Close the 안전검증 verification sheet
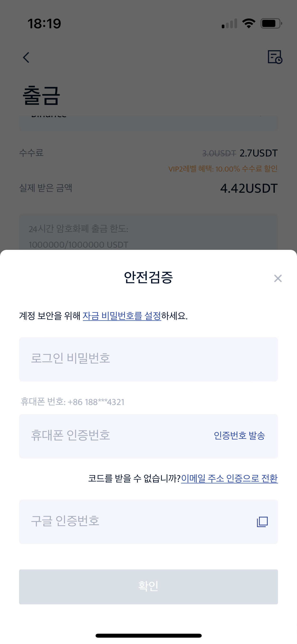This screenshot has height=644, width=297. [278, 278]
